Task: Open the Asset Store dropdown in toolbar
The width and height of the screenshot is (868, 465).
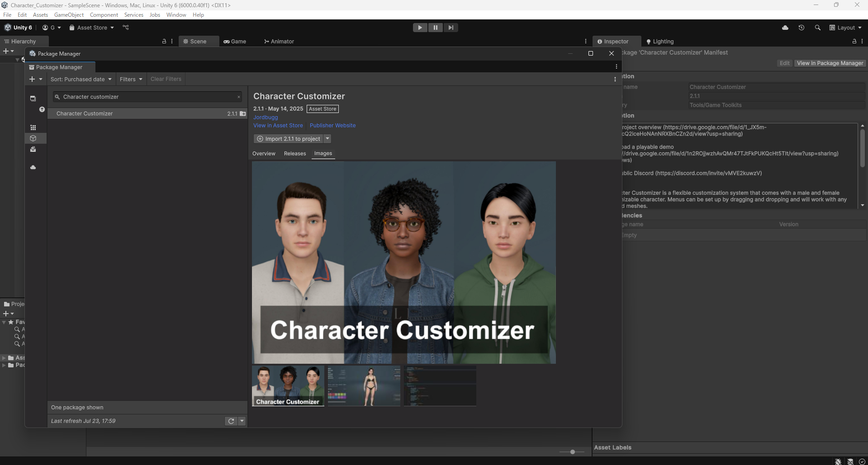Action: [x=91, y=28]
